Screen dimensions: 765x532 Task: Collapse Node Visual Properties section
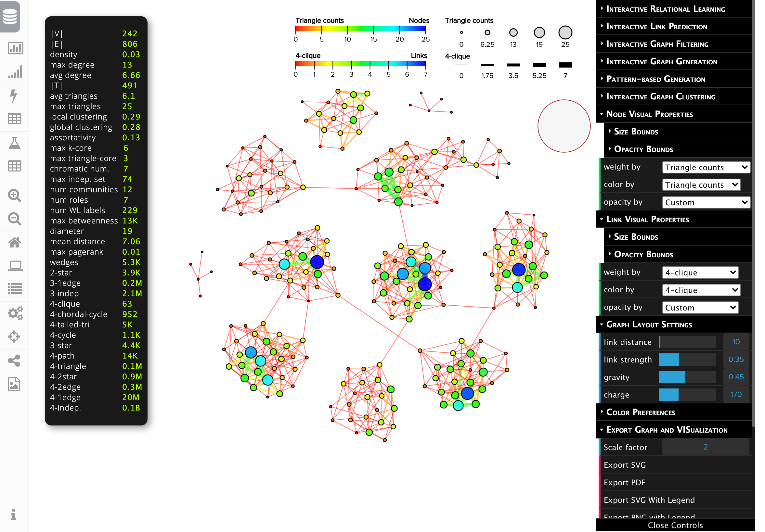click(674, 114)
